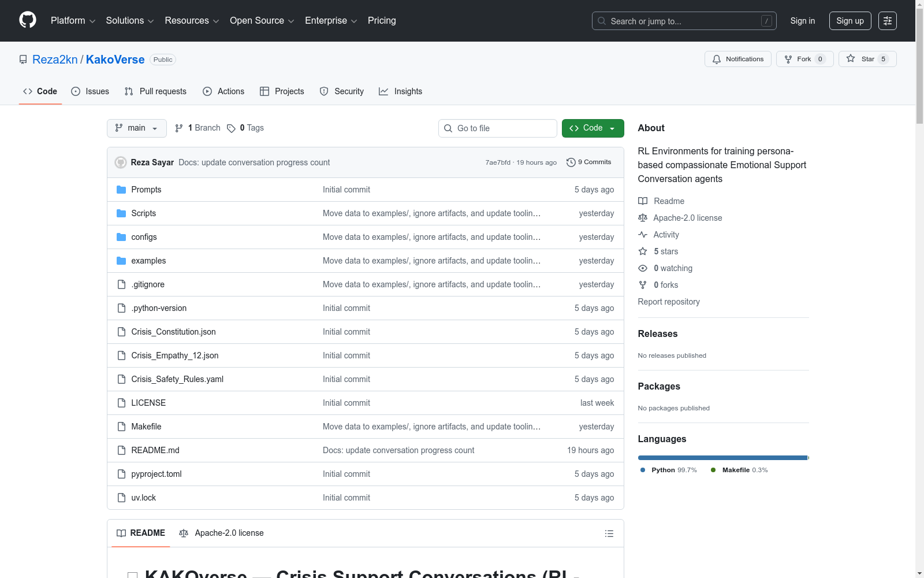Click the .gitignore file icon
Screen dimensions: 924x578
point(121,284)
